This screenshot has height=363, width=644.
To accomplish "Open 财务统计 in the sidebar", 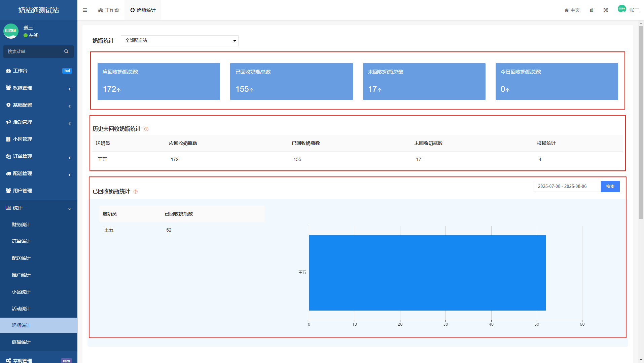I will [21, 225].
